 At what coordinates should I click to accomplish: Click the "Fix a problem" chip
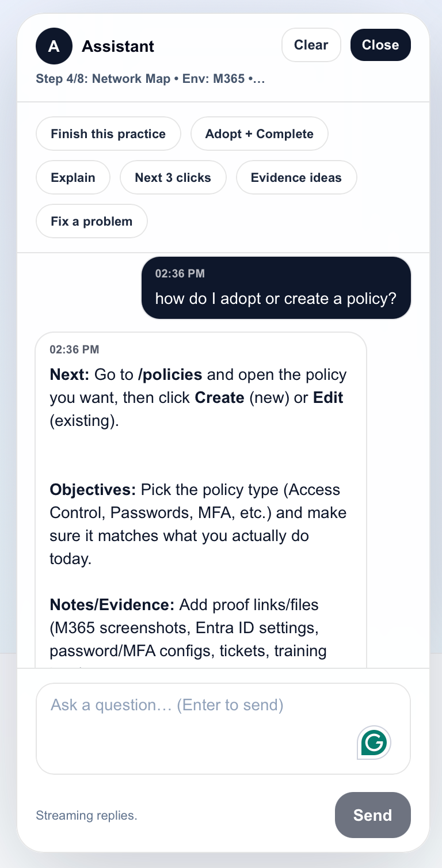[91, 221]
